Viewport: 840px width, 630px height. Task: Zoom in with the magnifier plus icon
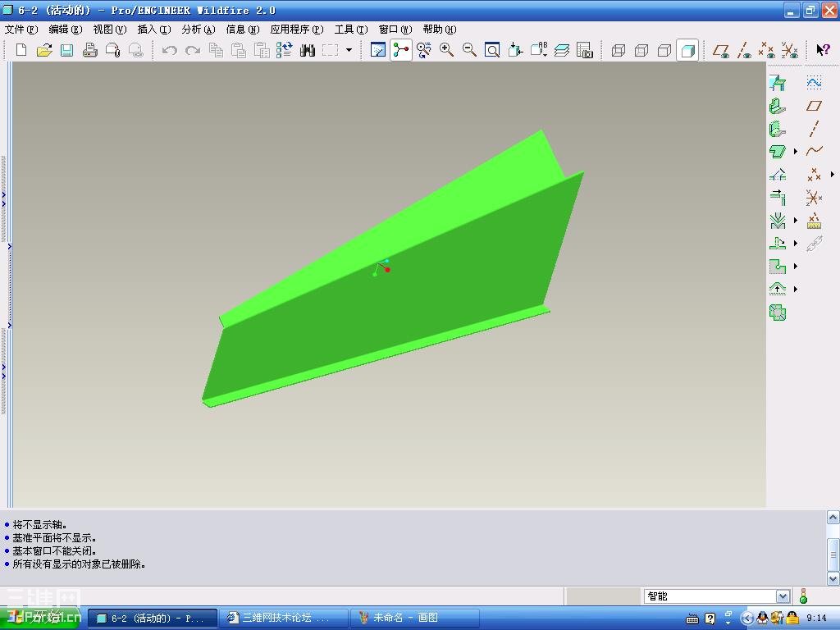click(x=447, y=50)
